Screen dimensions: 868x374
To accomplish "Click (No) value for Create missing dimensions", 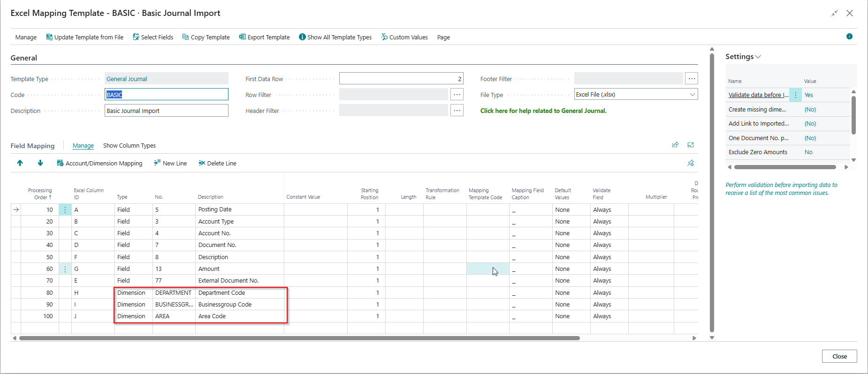I will [810, 109].
